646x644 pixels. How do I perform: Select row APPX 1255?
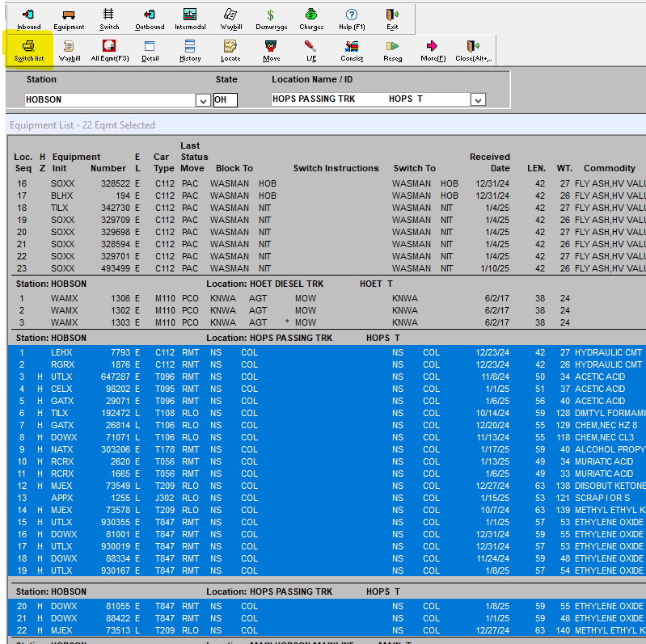[327, 498]
